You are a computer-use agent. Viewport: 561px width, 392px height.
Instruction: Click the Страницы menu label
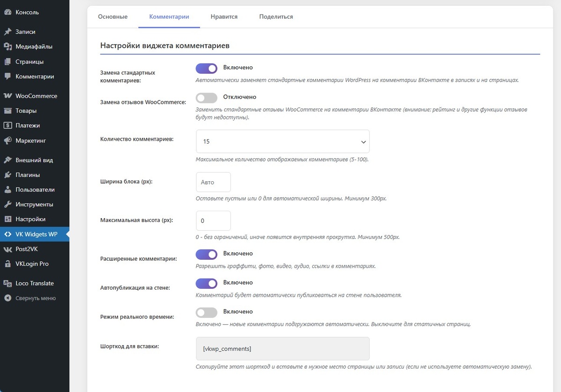pos(29,62)
